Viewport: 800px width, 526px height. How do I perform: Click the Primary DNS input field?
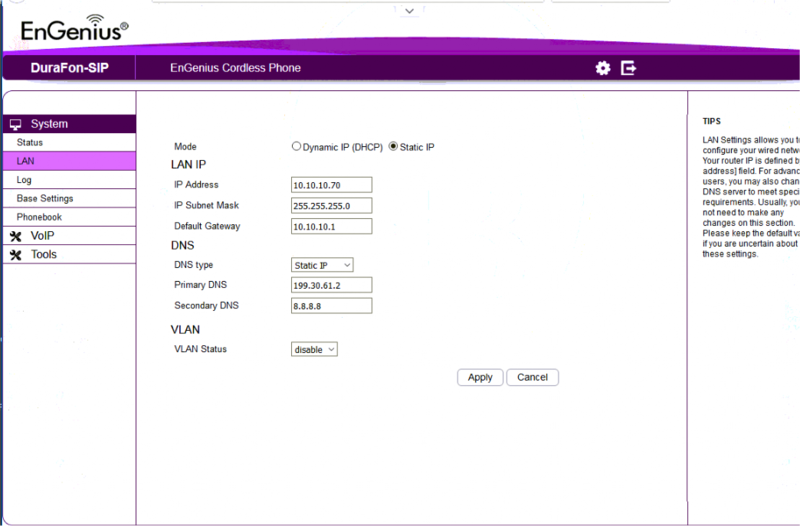click(331, 285)
